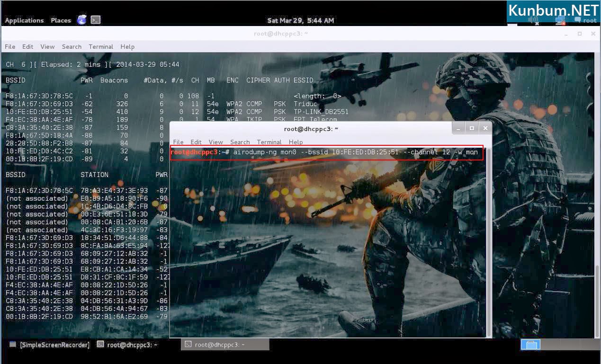This screenshot has height=364, width=601.
Task: Open the network connection icon in system tray
Action: pyautogui.click(x=561, y=21)
